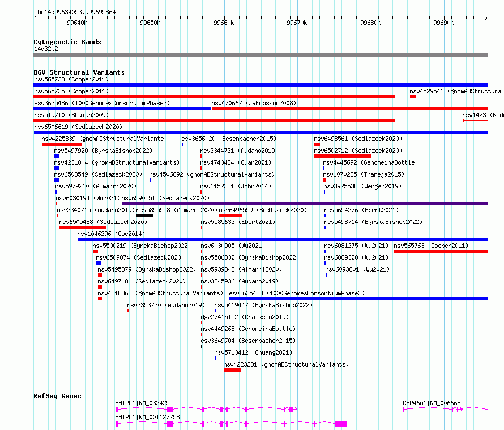
Task: Click the black bar under nsv5855558
Action: 145,216
